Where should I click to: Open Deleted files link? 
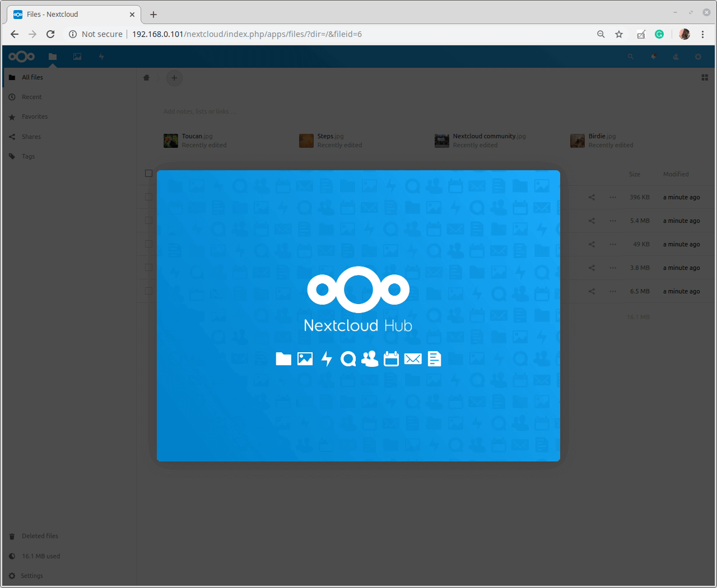click(x=40, y=536)
